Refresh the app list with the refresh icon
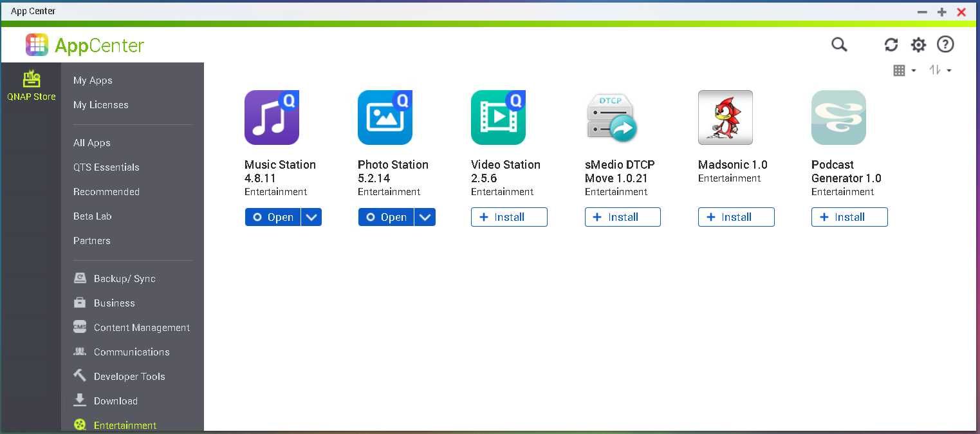Image resolution: width=980 pixels, height=434 pixels. [891, 44]
